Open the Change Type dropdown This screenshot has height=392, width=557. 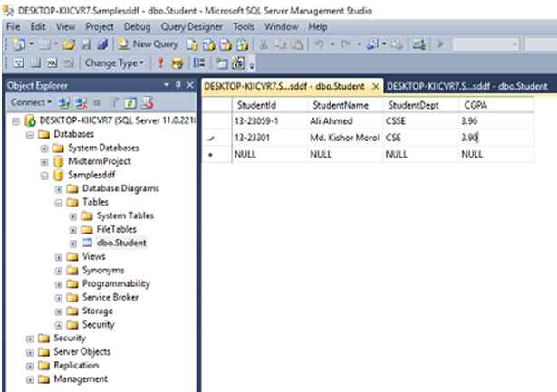(114, 63)
